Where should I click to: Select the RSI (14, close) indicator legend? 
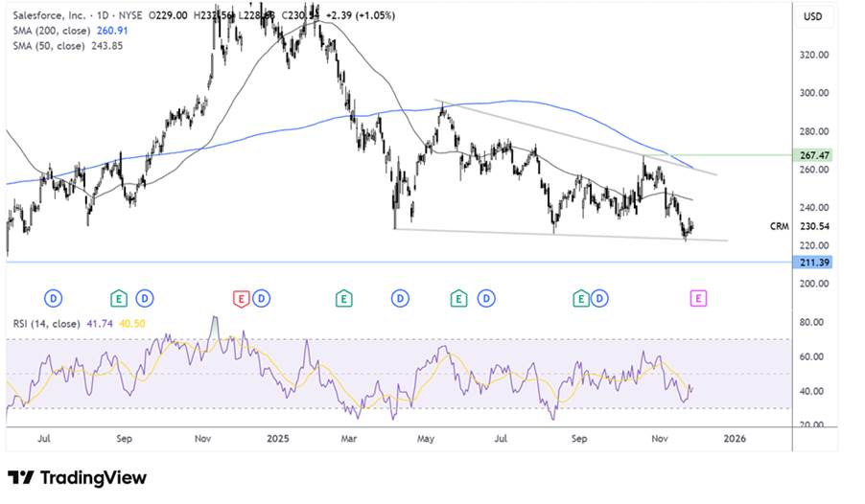(x=45, y=325)
